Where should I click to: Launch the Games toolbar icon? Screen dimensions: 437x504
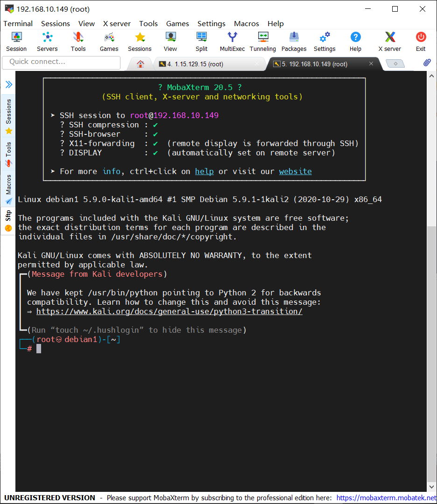(109, 42)
